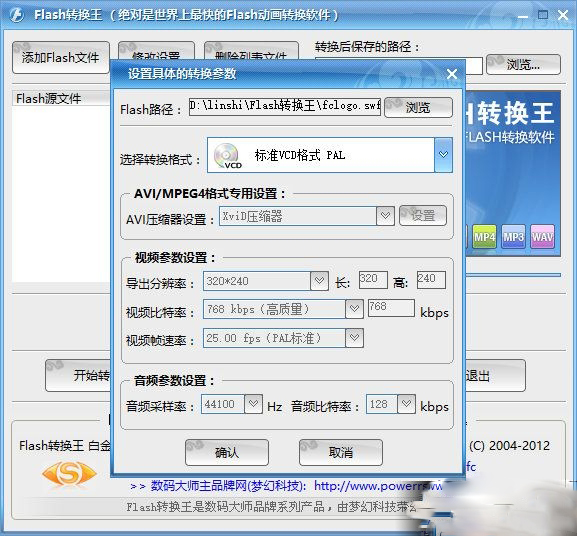Click the 取消 button in dialog
This screenshot has width=577, height=536.
(x=341, y=452)
